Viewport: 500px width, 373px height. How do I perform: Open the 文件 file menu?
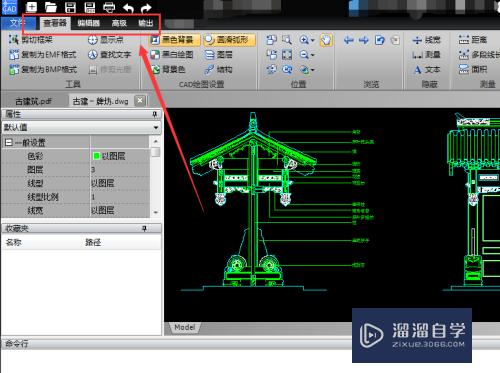tap(18, 23)
